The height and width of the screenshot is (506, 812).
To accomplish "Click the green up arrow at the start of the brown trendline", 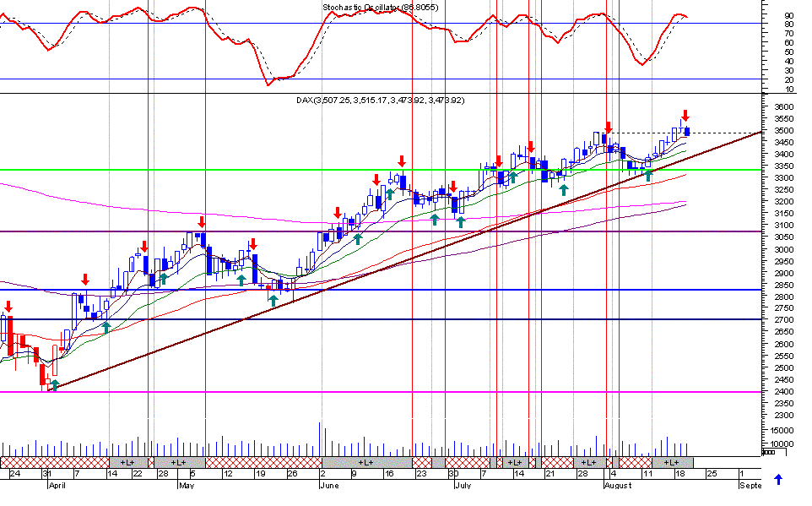I will tap(56, 385).
